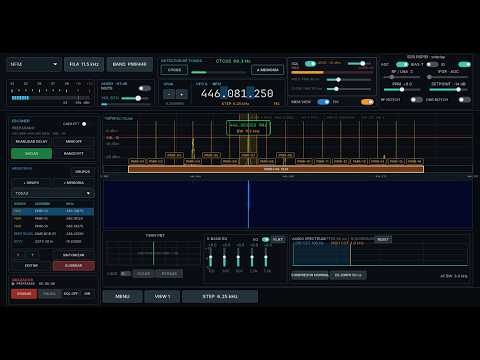The image size is (480, 360).
Task: Adjust the squelch threshold slider
Action: click(x=359, y=63)
